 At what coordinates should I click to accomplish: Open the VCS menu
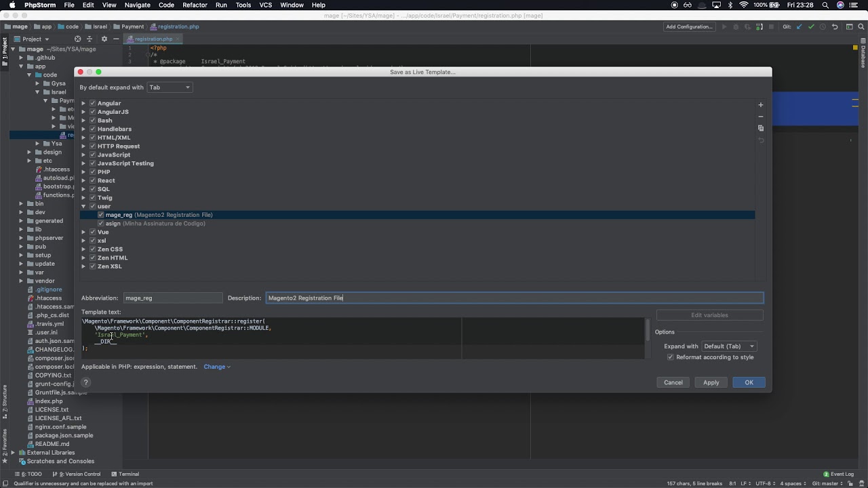coord(266,5)
